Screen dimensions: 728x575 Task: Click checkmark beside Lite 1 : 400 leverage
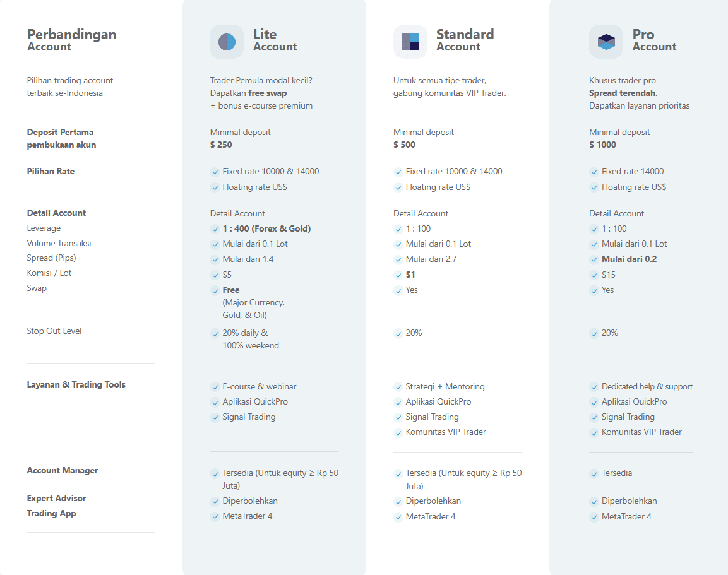(215, 229)
